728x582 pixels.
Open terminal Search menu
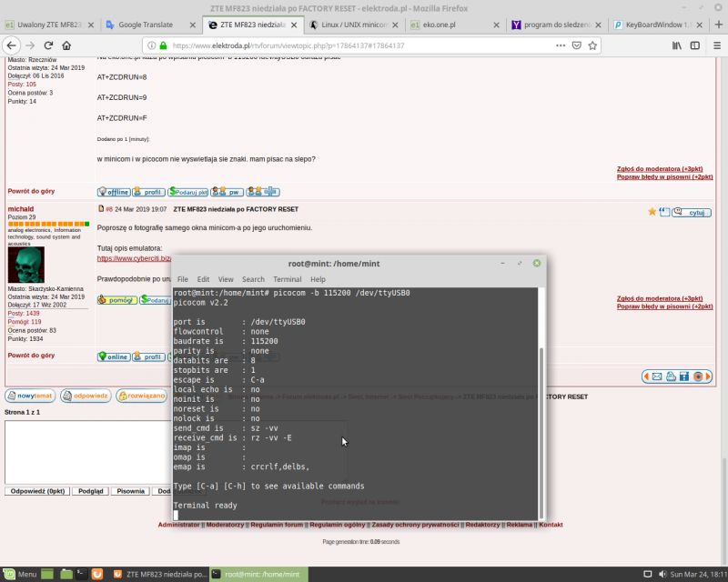click(x=253, y=279)
